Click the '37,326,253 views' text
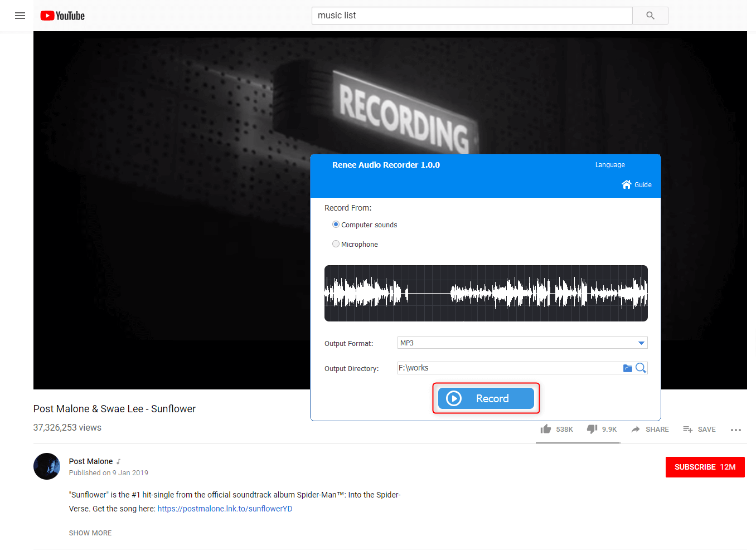The image size is (756, 551). click(x=67, y=428)
